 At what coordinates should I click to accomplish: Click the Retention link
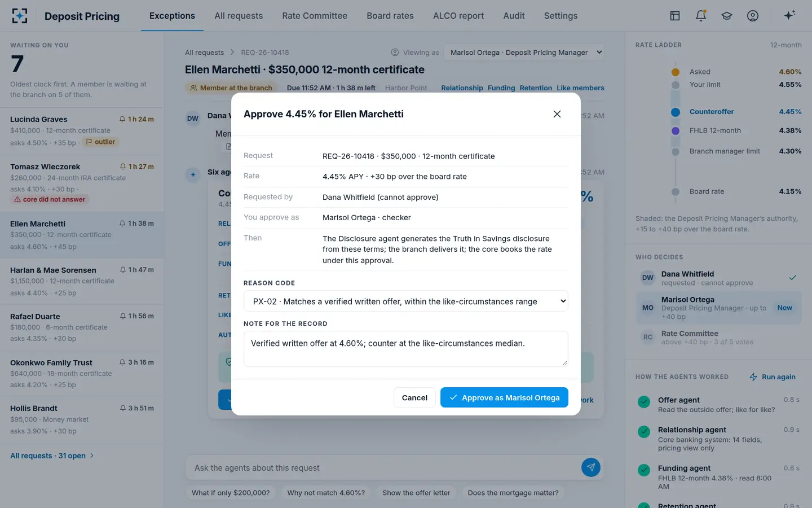(x=536, y=88)
